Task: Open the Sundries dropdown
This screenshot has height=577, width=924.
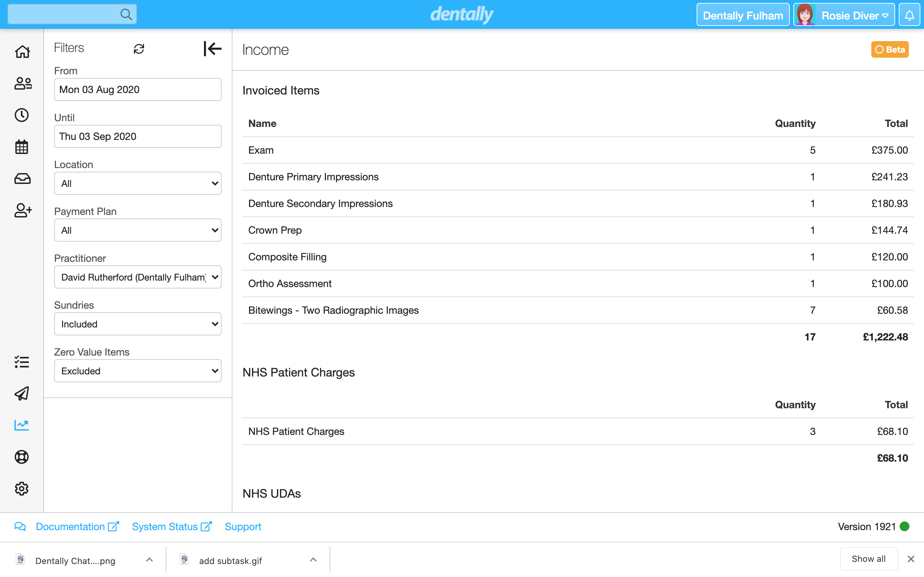Action: click(x=138, y=324)
